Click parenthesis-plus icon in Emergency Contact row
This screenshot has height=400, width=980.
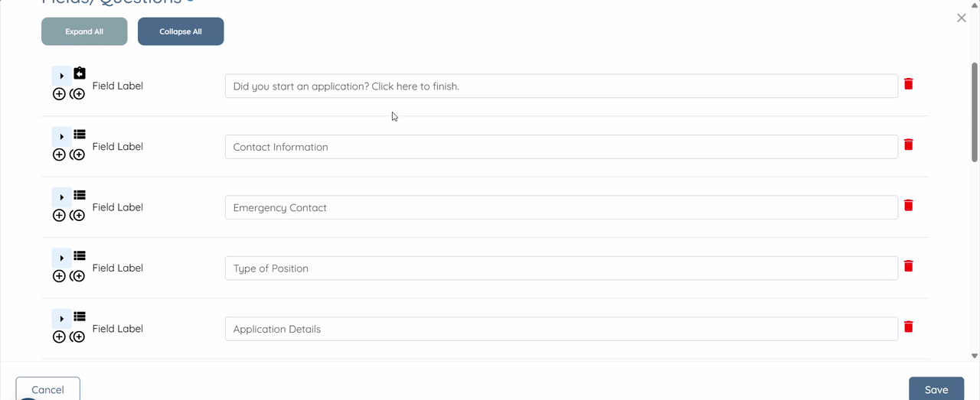click(77, 216)
